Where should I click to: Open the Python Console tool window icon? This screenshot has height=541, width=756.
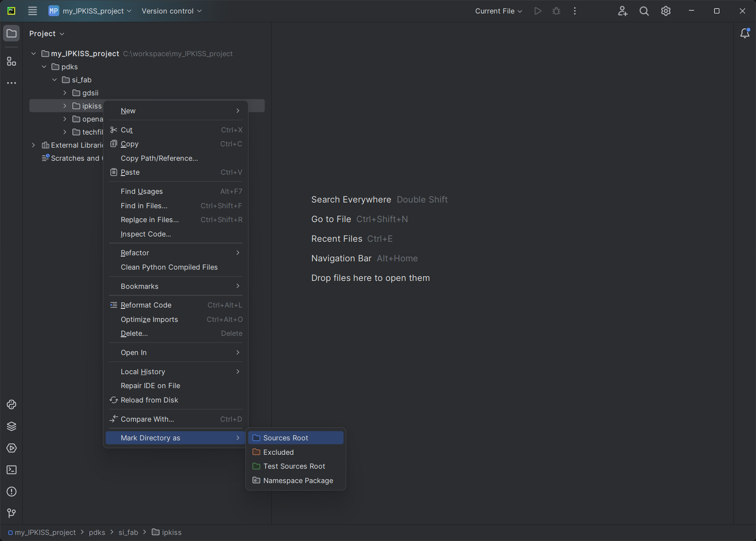[x=12, y=405]
